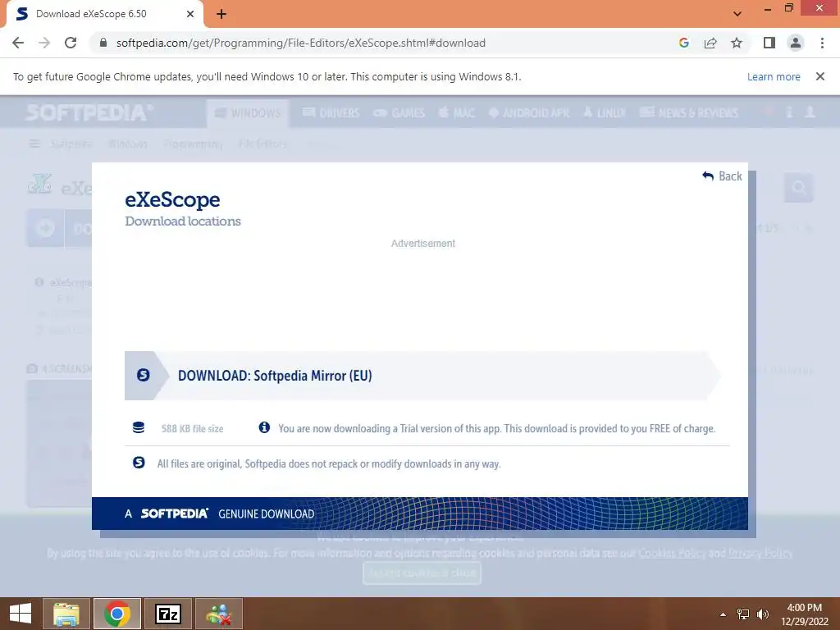Viewport: 840px width, 630px height.
Task: Click the Programming breadcrumb link
Action: [x=193, y=144]
